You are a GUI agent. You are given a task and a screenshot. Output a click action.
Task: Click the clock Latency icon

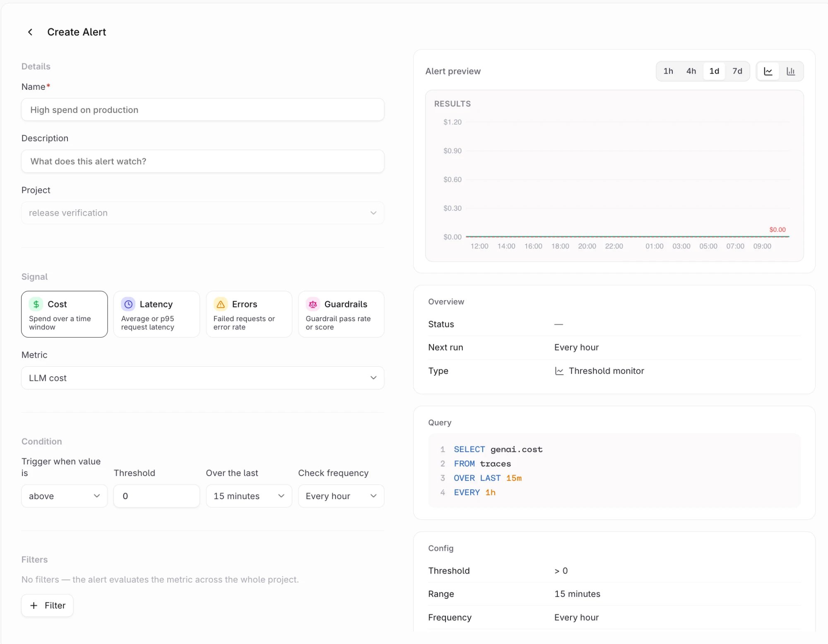pyautogui.click(x=128, y=304)
